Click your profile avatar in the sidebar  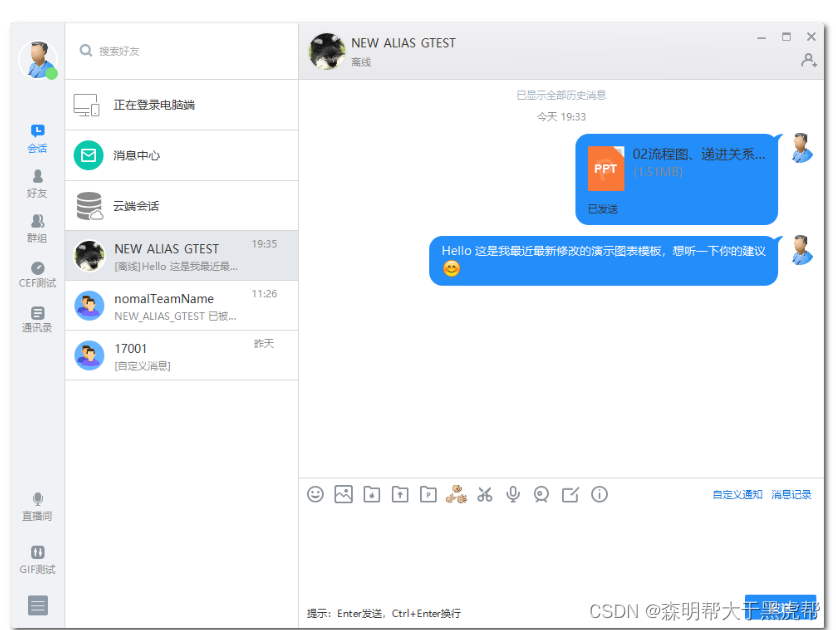click(x=37, y=60)
